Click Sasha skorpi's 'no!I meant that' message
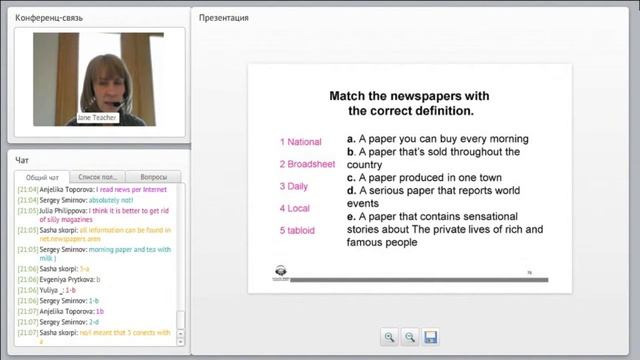Image resolution: width=640 pixels, height=360 pixels. click(94, 337)
